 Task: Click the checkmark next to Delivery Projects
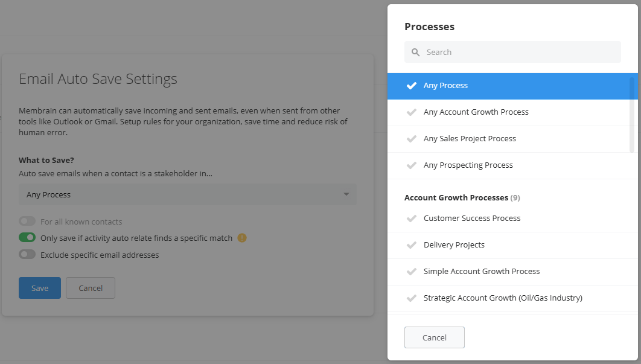[x=411, y=244]
